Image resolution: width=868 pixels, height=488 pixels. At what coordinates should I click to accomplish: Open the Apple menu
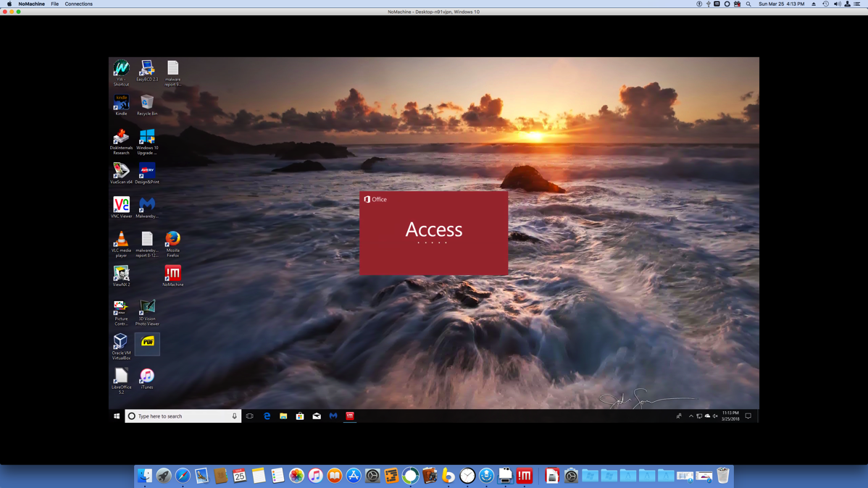click(x=9, y=4)
